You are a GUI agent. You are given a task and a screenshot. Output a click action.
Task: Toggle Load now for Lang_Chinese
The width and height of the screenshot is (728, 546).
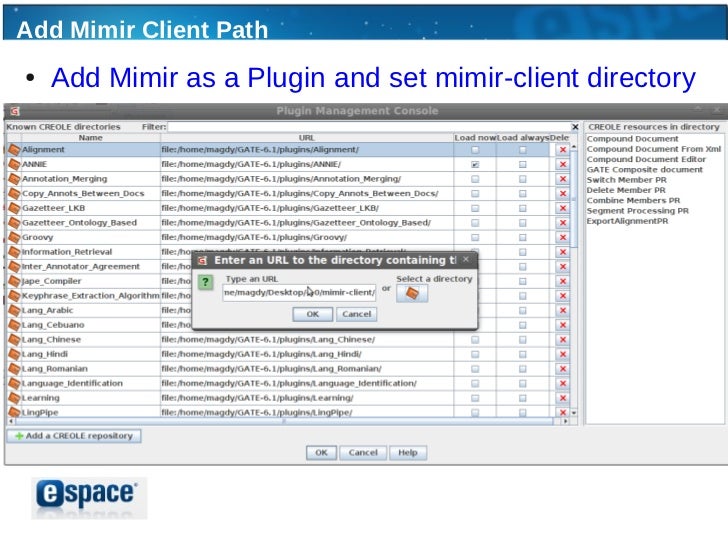tap(475, 340)
